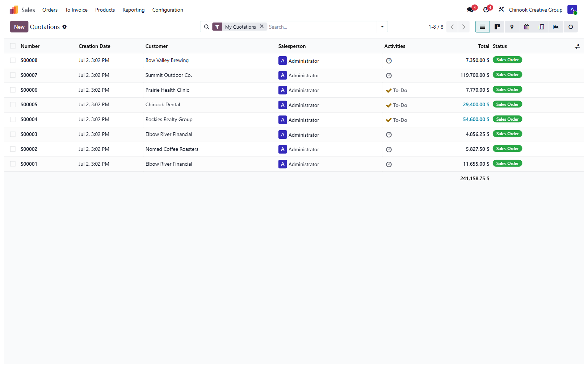Open optional columns adjust settings
The image size is (588, 368).
click(577, 46)
